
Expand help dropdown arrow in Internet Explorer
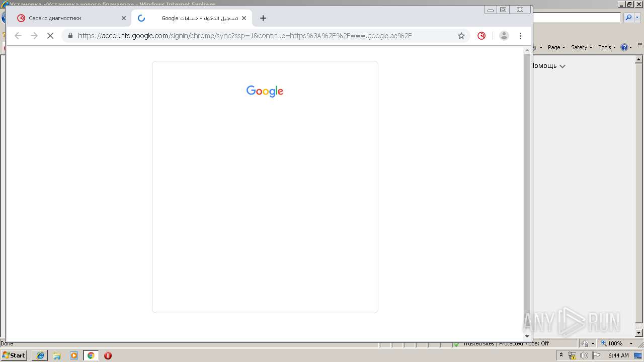(630, 48)
